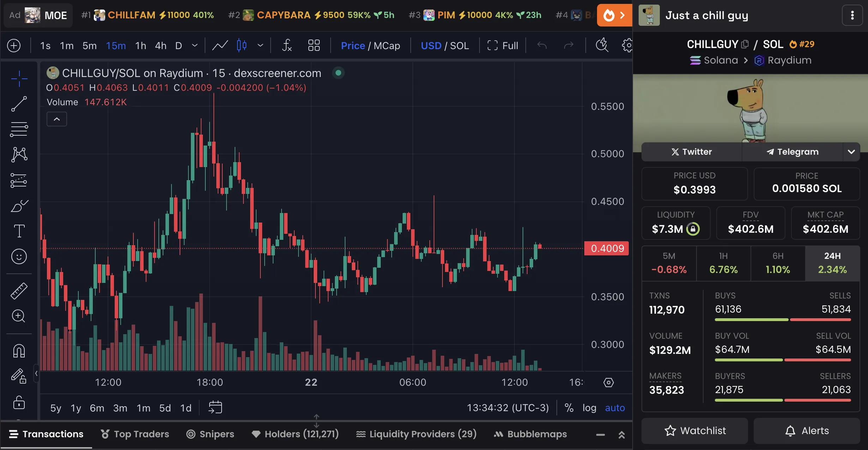Toggle USD denomination
This screenshot has width=868, height=450.
point(431,46)
